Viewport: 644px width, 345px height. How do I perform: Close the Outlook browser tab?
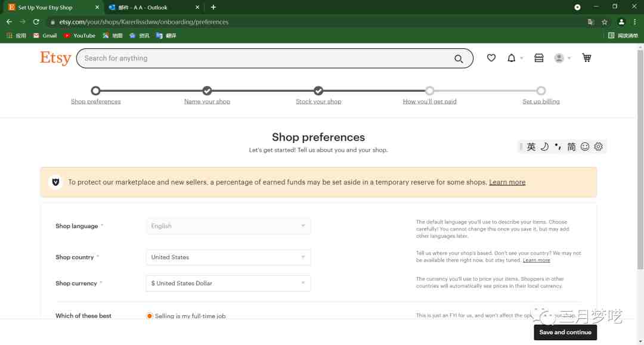tap(197, 7)
